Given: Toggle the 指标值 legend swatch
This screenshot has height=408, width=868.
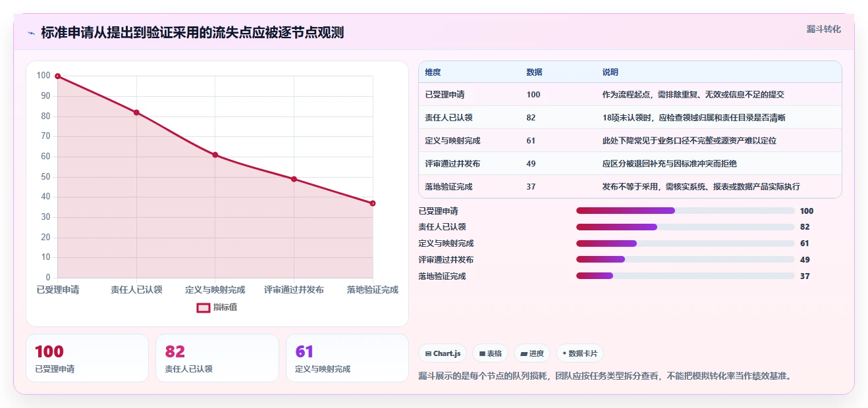Looking at the screenshot, I should click(x=203, y=307).
